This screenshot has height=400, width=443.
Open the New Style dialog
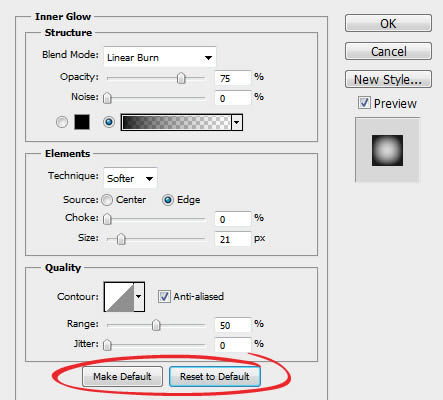click(388, 79)
